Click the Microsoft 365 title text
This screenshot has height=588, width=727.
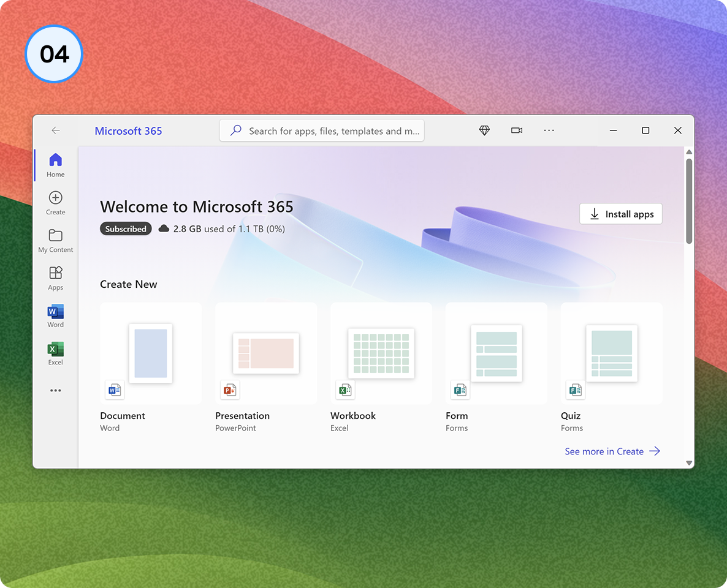(x=129, y=131)
